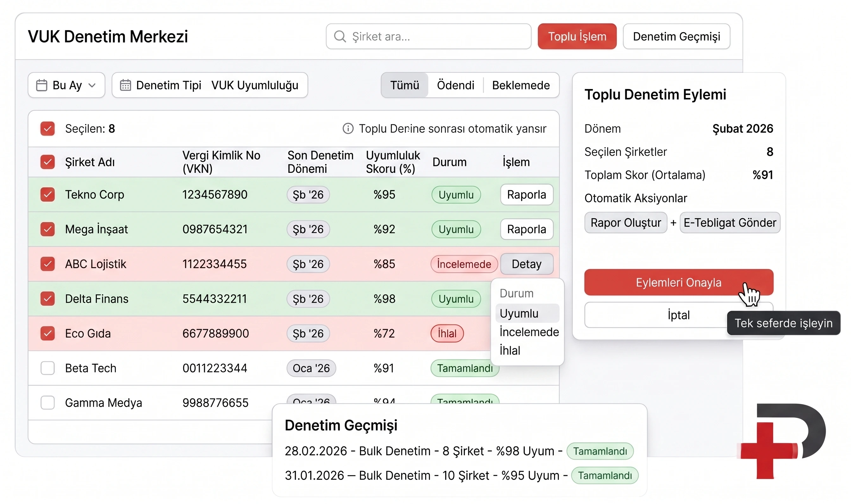The image size is (851, 504).
Task: Choose İncelemede in the Durum dropdown
Action: [529, 332]
